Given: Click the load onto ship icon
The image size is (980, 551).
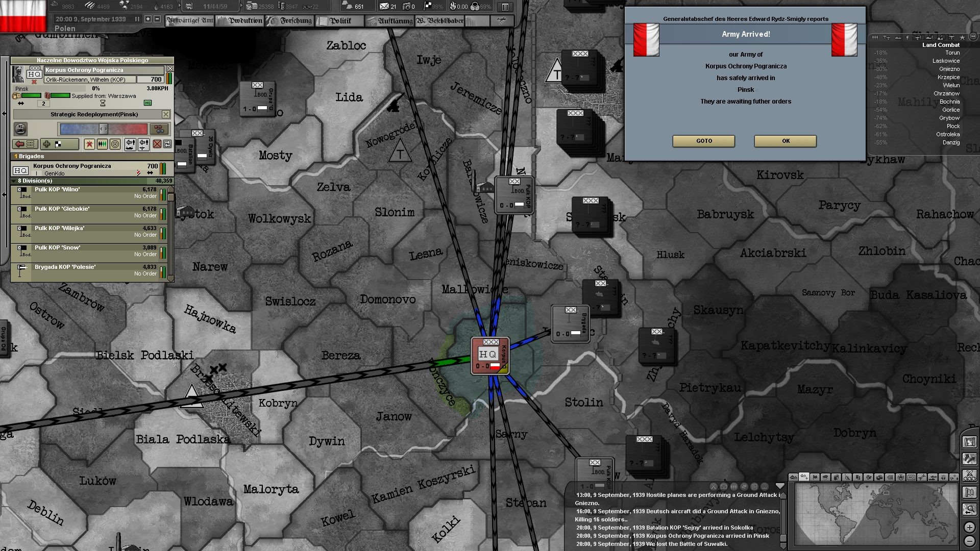Looking at the screenshot, I should pyautogui.click(x=130, y=144).
